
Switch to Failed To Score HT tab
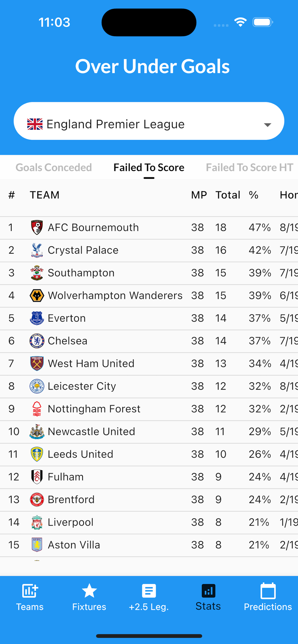point(249,167)
